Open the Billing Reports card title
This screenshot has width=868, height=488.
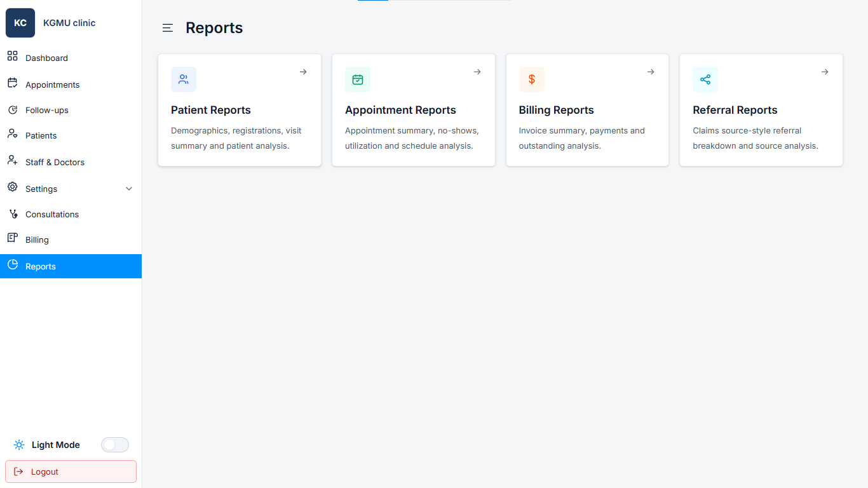point(556,110)
